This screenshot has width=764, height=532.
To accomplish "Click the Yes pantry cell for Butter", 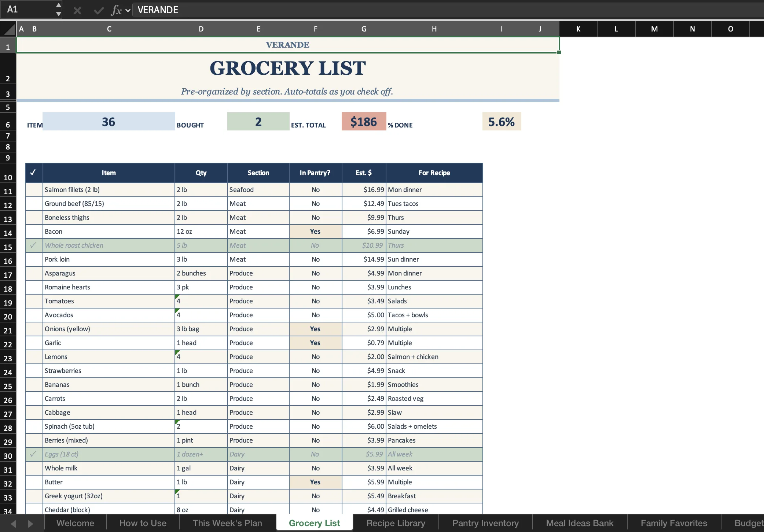I will pyautogui.click(x=315, y=482).
